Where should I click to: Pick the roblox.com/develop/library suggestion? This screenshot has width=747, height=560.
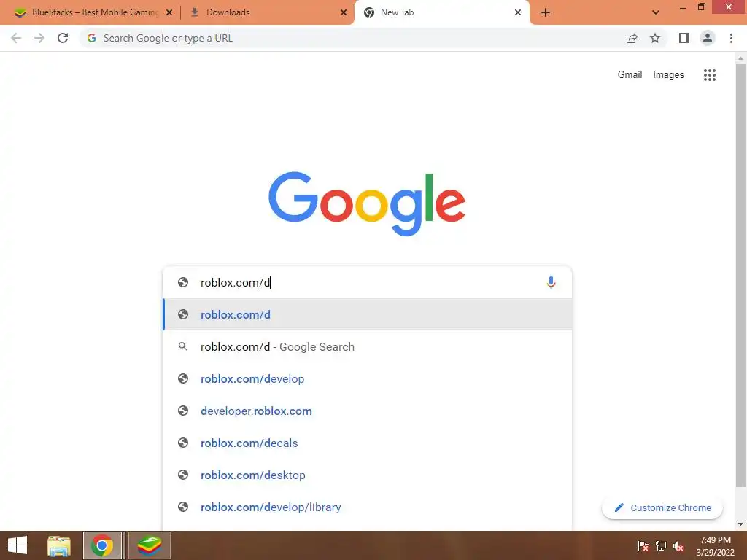coord(368,507)
